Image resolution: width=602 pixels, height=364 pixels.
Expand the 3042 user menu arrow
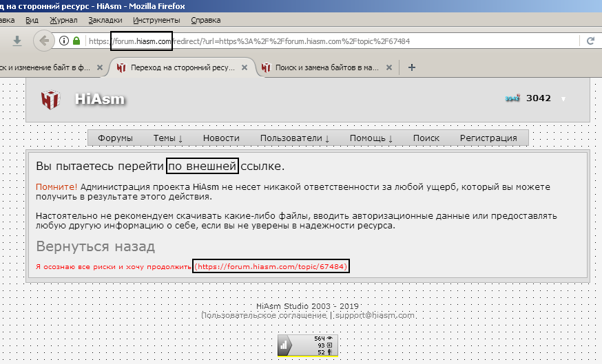coord(563,99)
